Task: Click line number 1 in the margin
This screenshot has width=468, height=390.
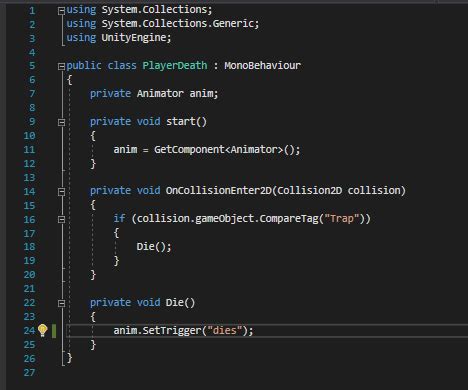Action: coord(32,11)
